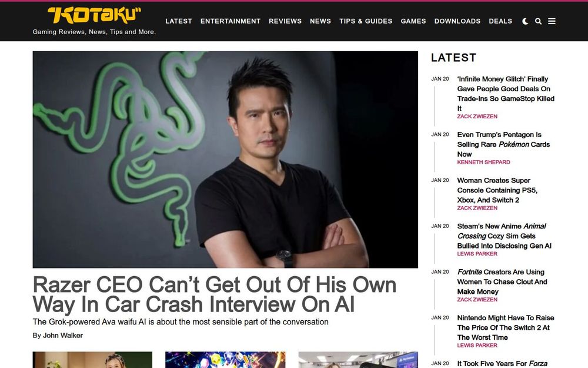
Task: Select News in the navigation bar
Action: point(320,21)
